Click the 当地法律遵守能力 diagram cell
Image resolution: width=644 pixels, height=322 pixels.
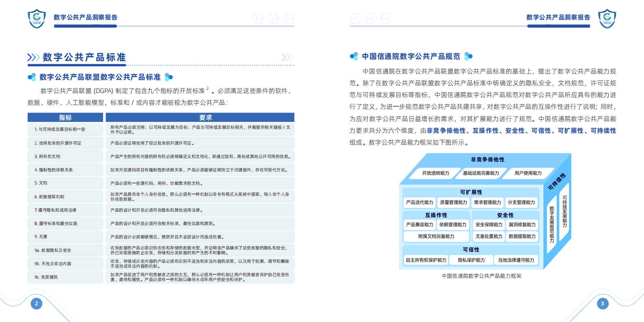click(x=516, y=260)
